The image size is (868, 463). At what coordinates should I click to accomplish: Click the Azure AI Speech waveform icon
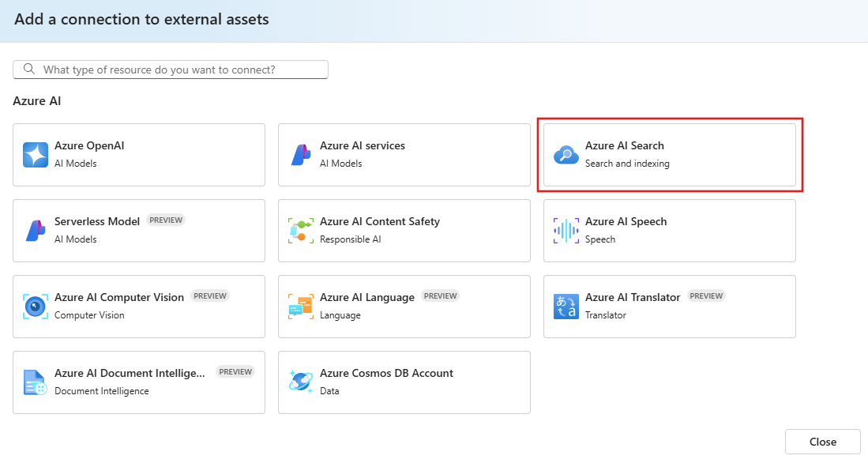point(566,230)
